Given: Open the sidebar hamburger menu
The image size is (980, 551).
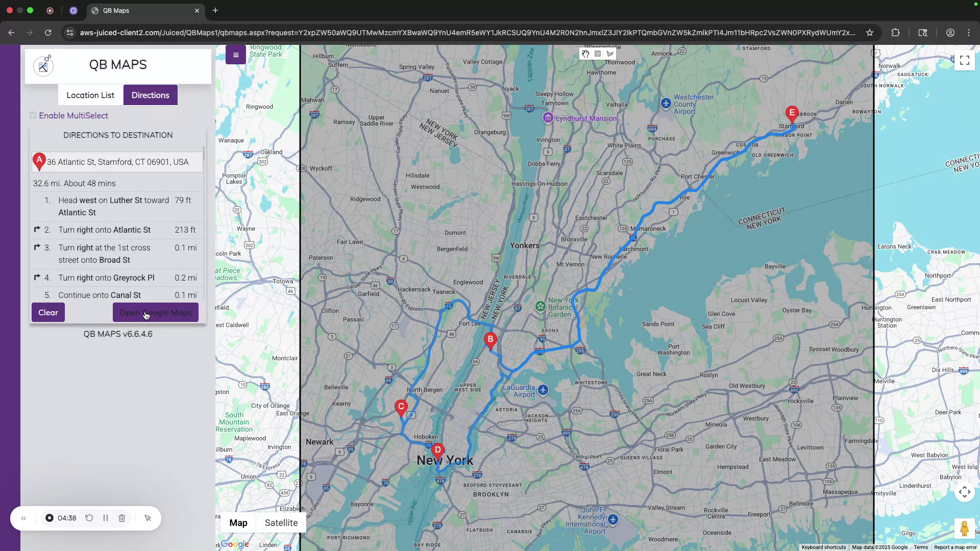Looking at the screenshot, I should (x=235, y=55).
